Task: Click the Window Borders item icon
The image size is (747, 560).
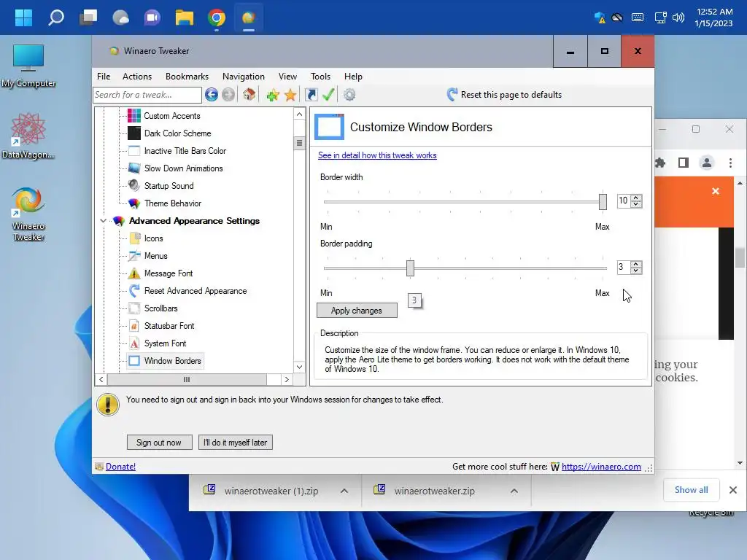Action: point(134,360)
